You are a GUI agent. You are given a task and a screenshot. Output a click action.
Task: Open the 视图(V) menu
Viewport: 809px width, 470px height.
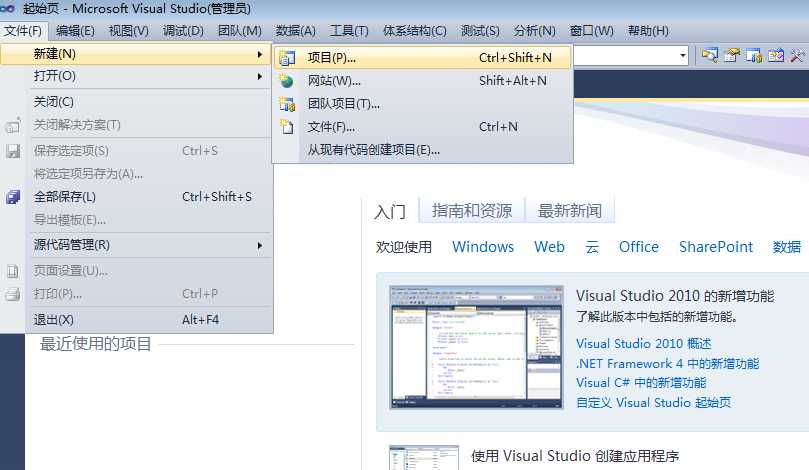pos(128,31)
